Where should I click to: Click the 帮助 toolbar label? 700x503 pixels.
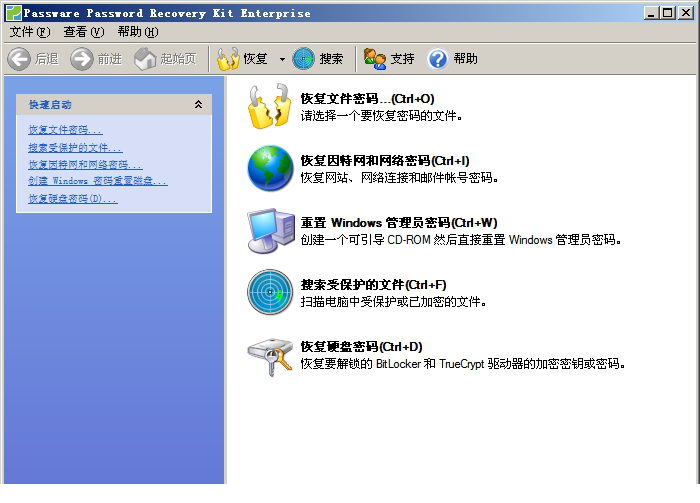click(x=466, y=59)
